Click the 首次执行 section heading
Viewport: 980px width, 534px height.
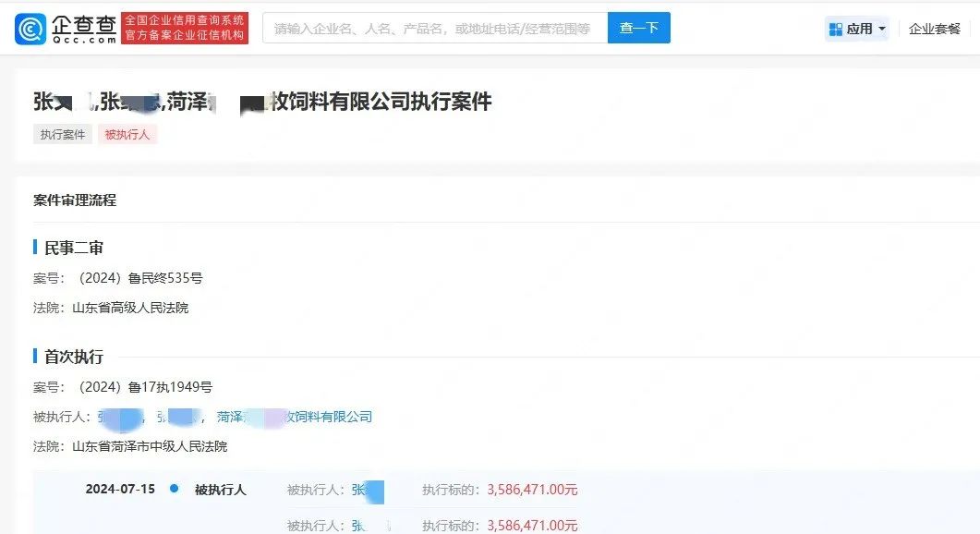coord(74,357)
